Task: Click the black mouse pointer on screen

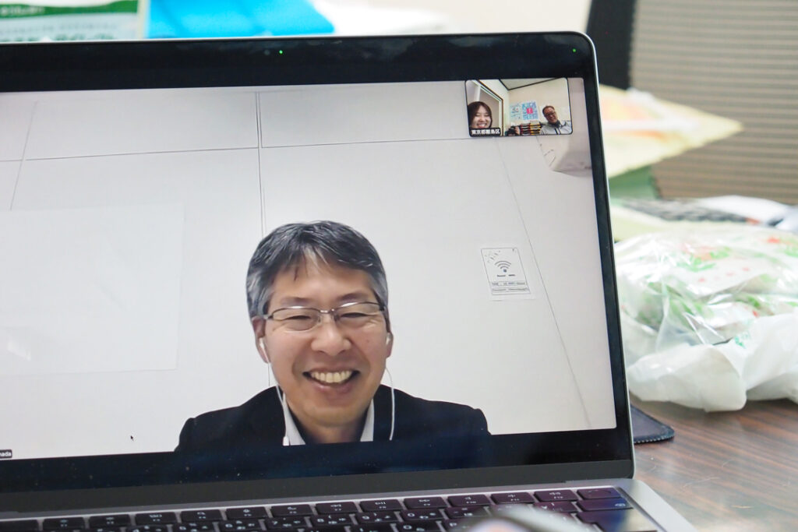Action: click(x=132, y=438)
